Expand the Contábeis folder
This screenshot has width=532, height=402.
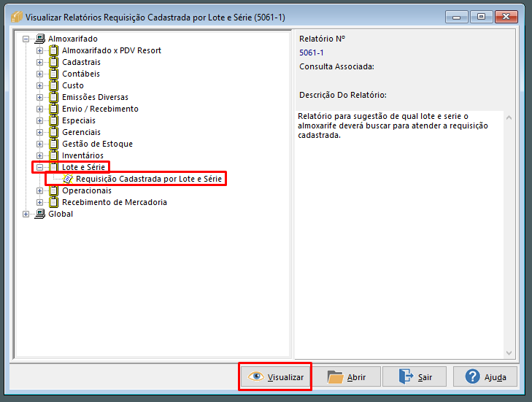(39, 74)
